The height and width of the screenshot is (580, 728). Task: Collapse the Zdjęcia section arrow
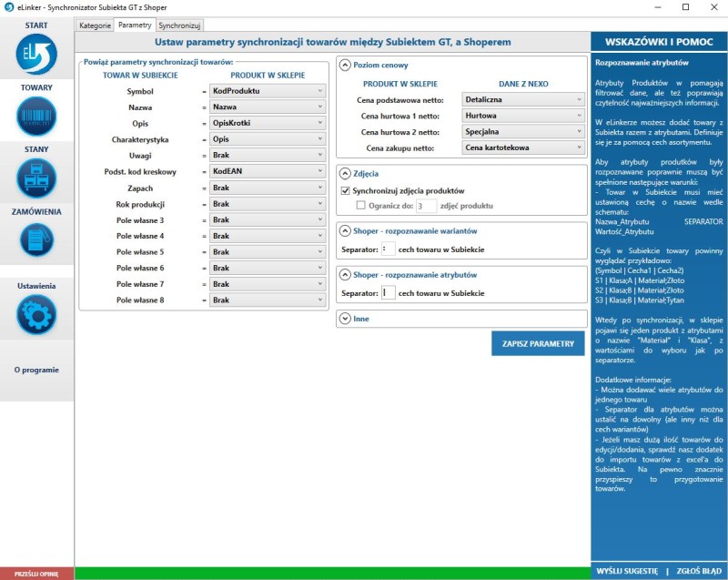tap(346, 173)
